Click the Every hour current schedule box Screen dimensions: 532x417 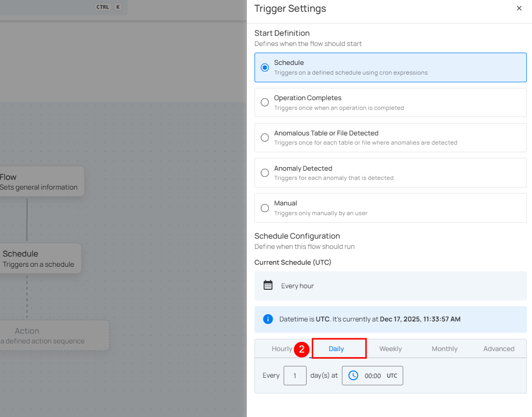coord(390,286)
